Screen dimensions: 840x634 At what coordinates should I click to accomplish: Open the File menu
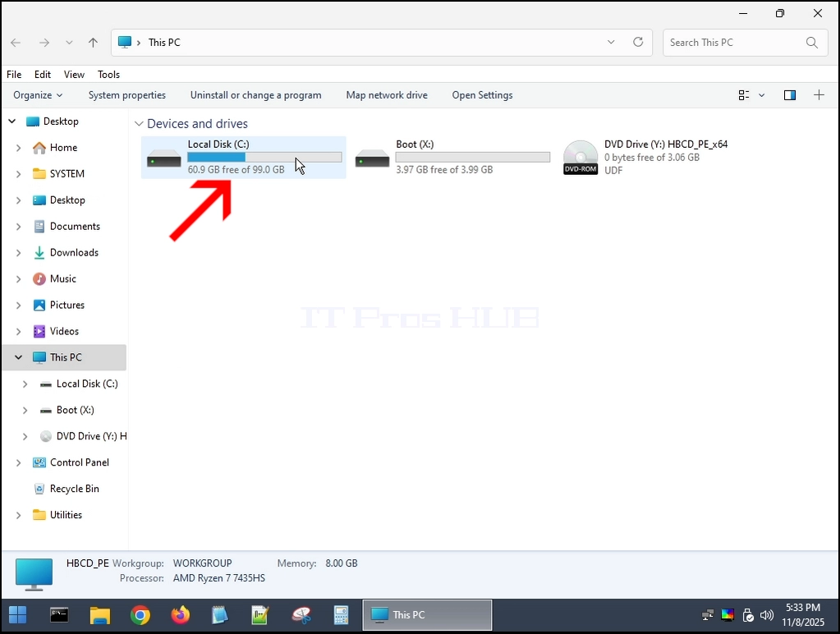coord(14,75)
